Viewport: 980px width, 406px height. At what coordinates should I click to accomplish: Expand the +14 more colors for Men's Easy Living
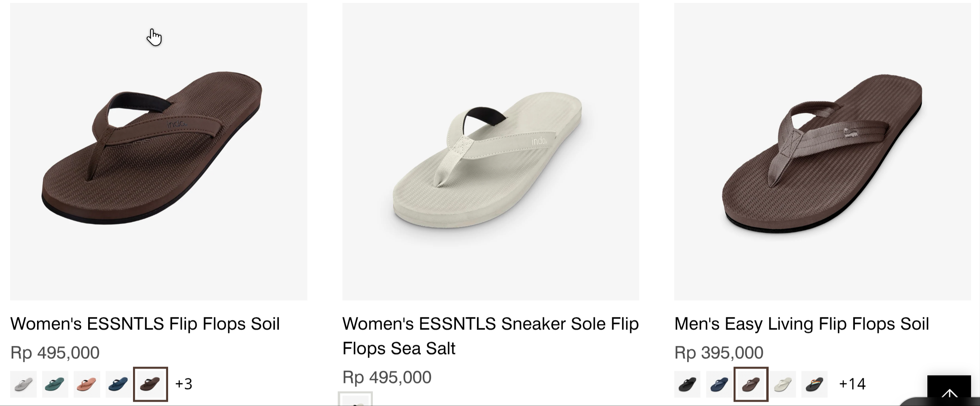(x=852, y=384)
